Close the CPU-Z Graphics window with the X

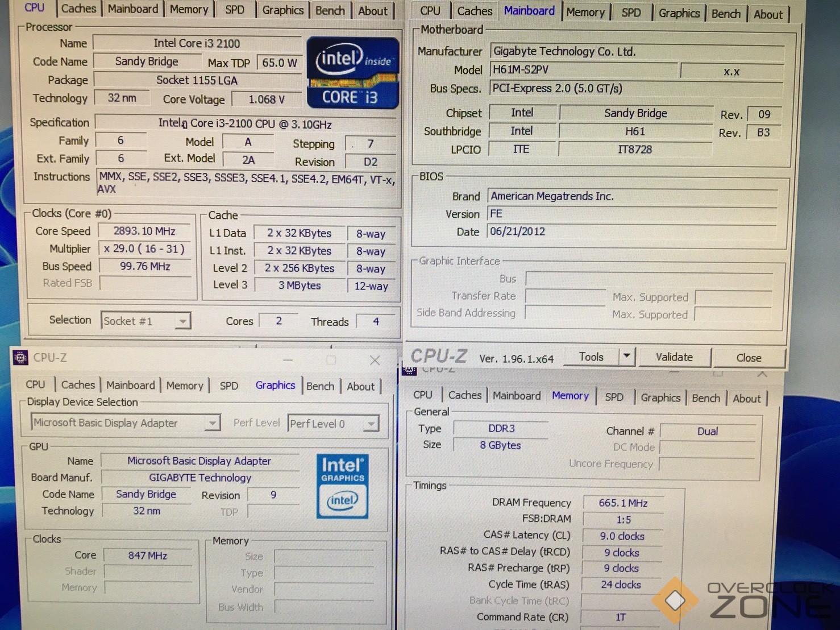tap(375, 360)
